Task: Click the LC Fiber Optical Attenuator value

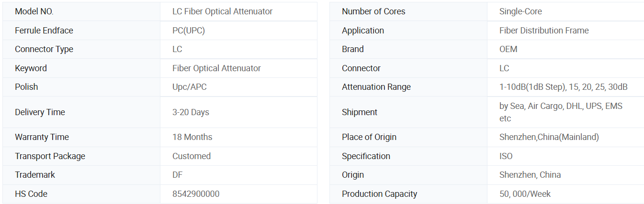Action: [x=223, y=11]
